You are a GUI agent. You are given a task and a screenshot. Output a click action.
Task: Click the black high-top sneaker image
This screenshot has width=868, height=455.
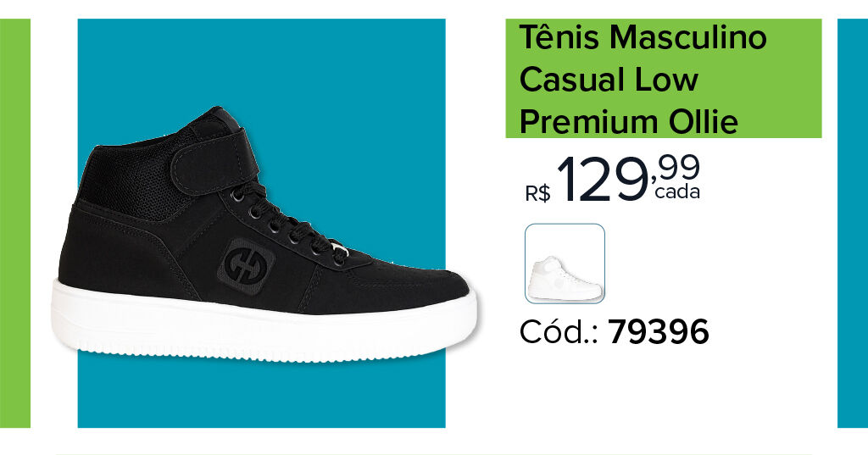[x=264, y=234]
